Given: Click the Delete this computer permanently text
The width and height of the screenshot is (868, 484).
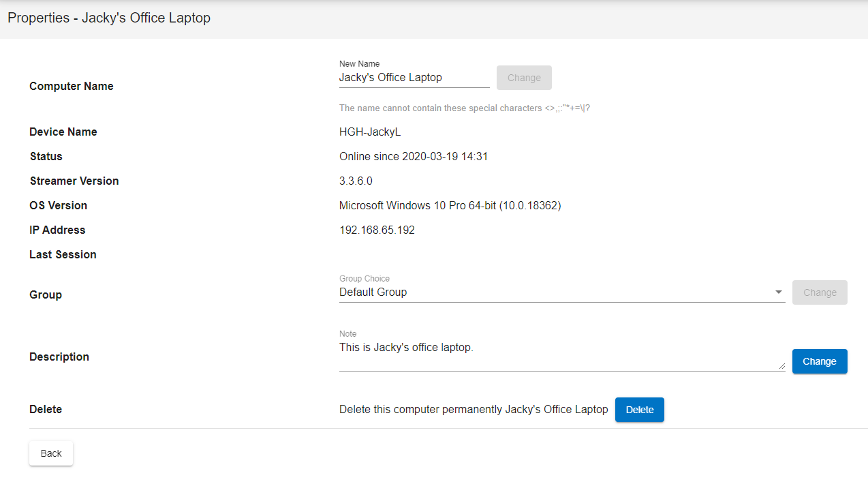Looking at the screenshot, I should point(474,410).
